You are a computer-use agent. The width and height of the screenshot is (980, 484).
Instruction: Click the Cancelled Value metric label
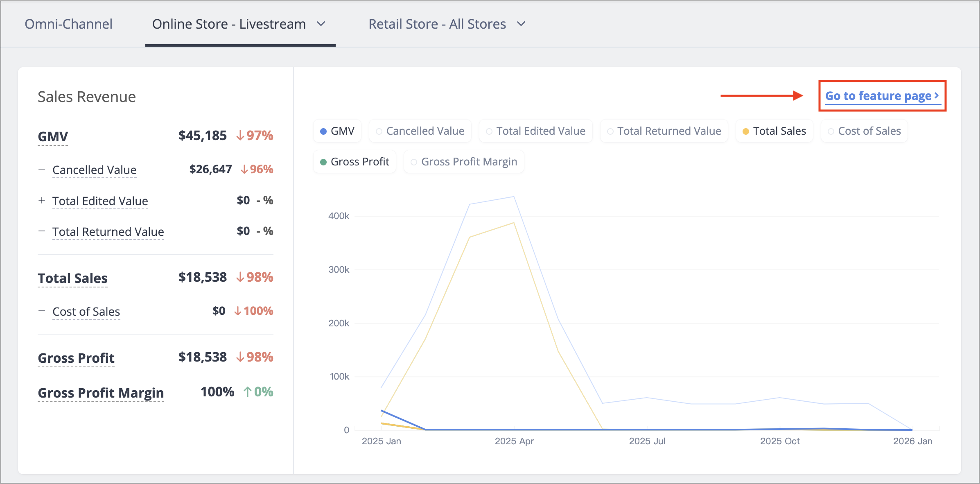point(95,170)
